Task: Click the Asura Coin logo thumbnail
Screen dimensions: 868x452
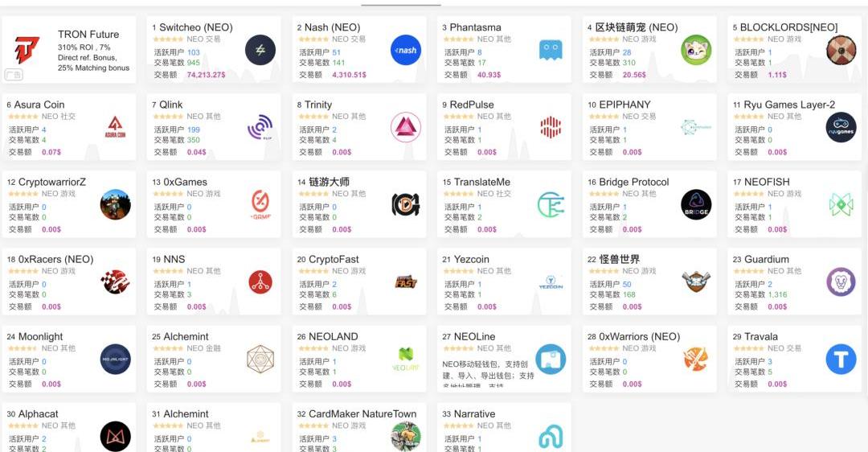Action: (x=115, y=127)
